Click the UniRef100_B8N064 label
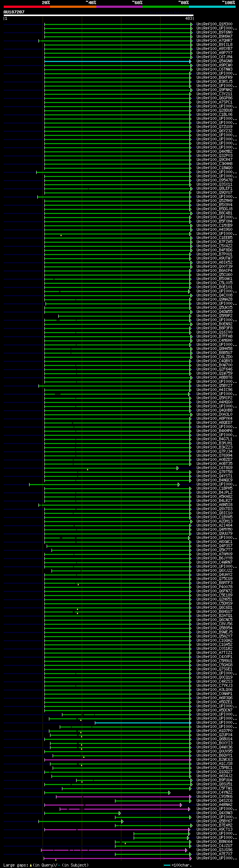 (214, 842)
